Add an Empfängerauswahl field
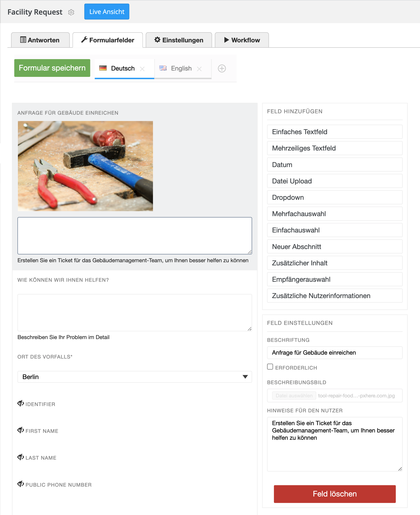 pyautogui.click(x=335, y=279)
